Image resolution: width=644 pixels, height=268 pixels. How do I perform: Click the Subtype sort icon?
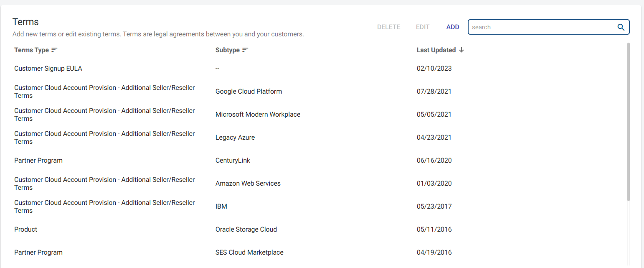pos(245,50)
